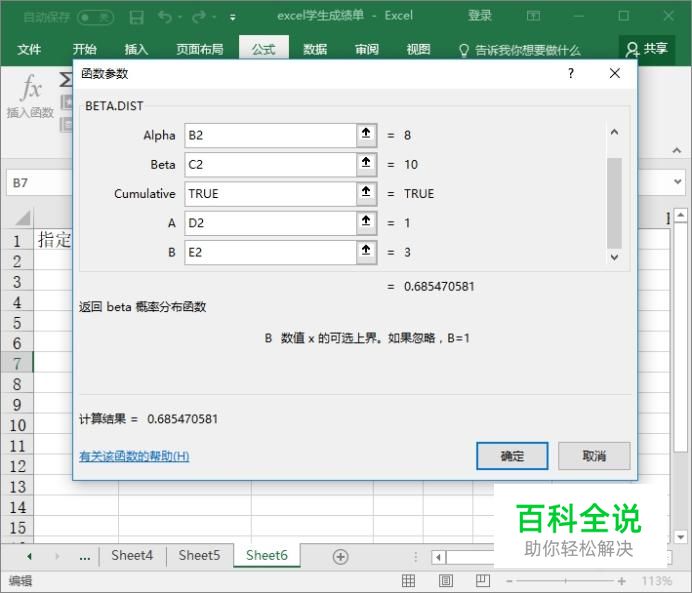Click the New Sheet plus icon
692x593 pixels.
pyautogui.click(x=340, y=557)
